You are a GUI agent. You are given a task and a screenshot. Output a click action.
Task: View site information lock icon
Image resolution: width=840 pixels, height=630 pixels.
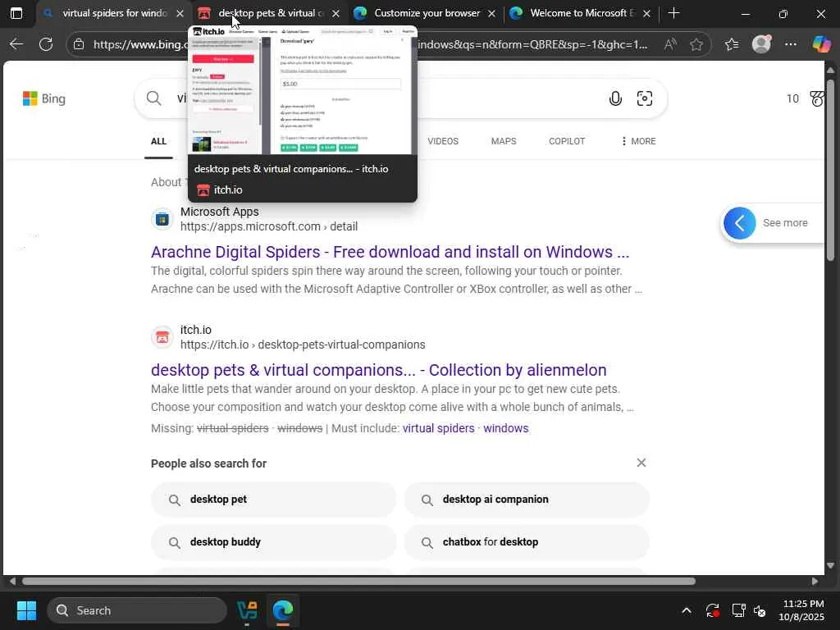[79, 44]
